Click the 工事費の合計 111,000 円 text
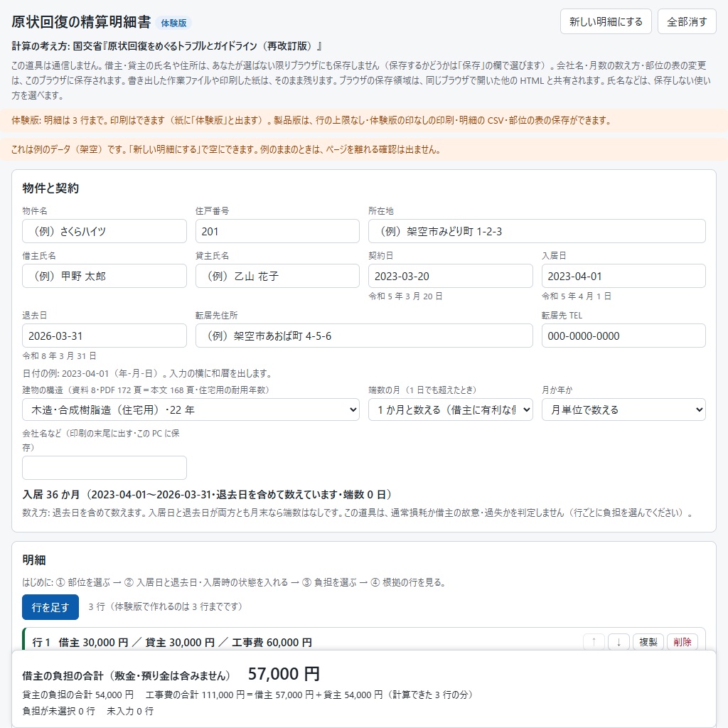The width and height of the screenshot is (728, 728). 195,695
